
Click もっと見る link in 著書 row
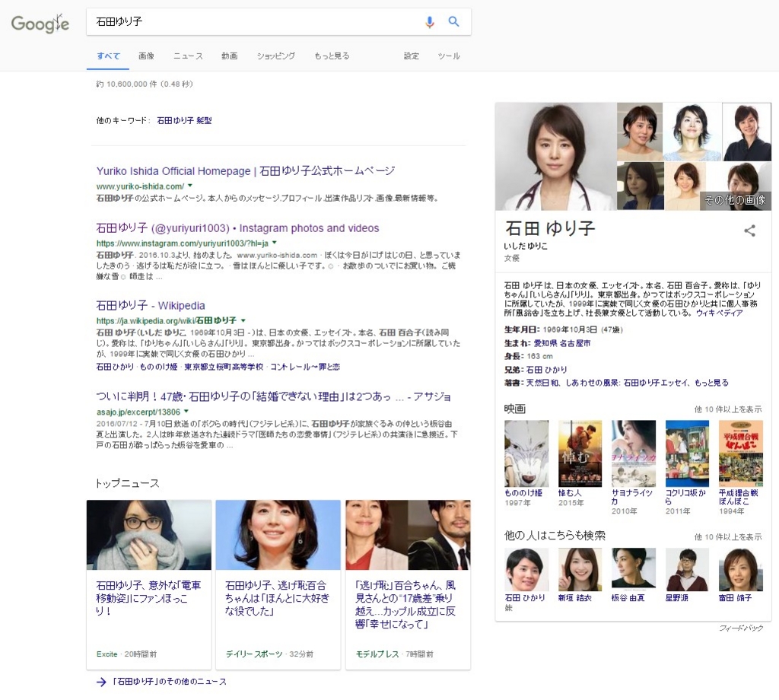pyautogui.click(x=711, y=383)
